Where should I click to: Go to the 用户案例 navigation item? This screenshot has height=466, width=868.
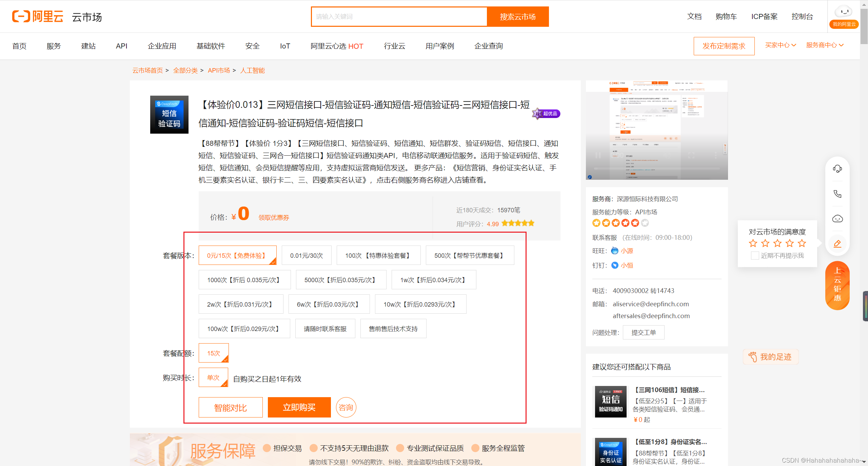(439, 46)
